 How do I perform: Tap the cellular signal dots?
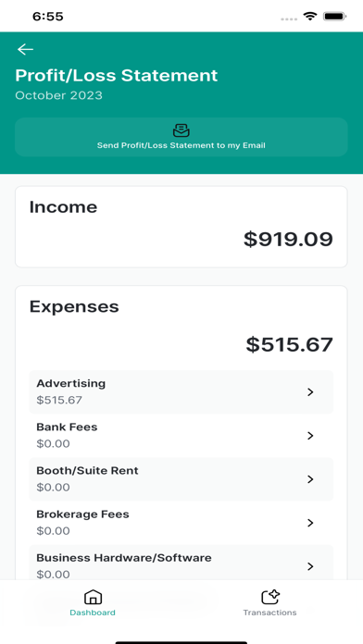click(289, 19)
